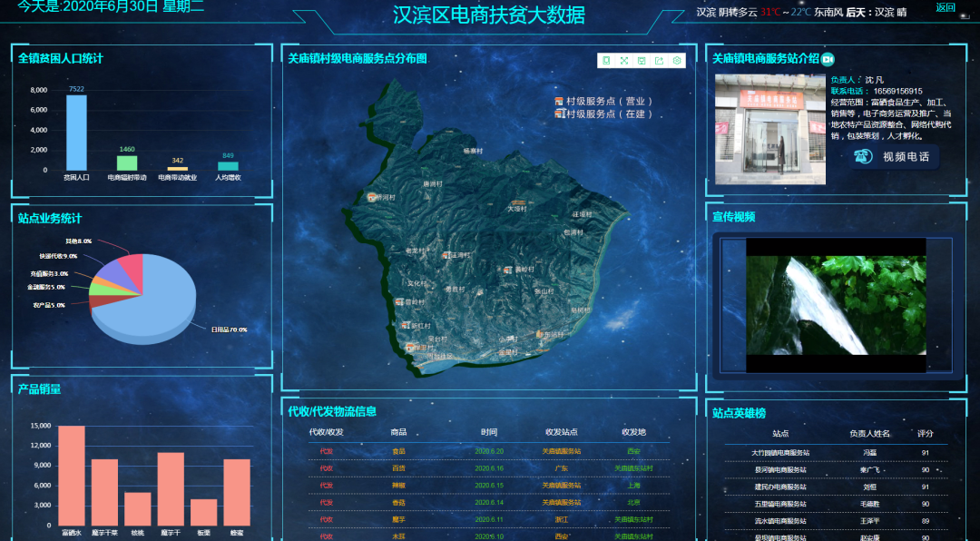Click the 收发地 column header
Screen dimensions: 980x541
pyautogui.click(x=633, y=432)
